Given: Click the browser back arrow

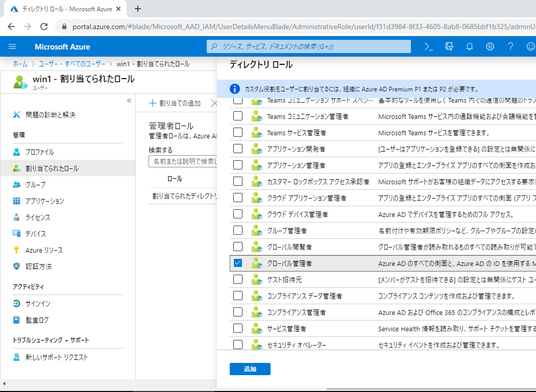Looking at the screenshot, I should coord(11,27).
